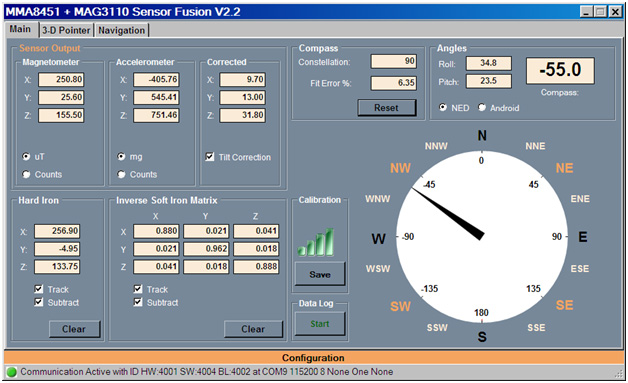Screen dimensions: 628x383
Task: Click the Corrected Z value 31.80
Action: pos(243,115)
